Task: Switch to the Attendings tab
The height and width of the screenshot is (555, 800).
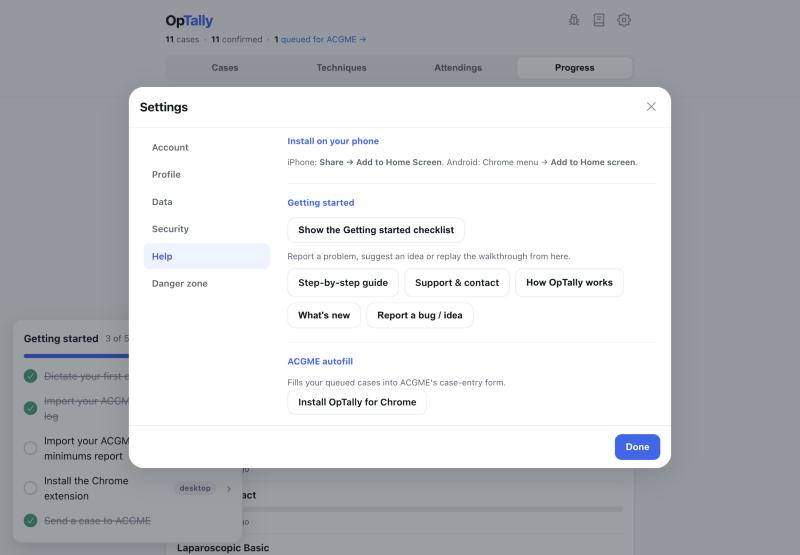Action: click(x=458, y=68)
